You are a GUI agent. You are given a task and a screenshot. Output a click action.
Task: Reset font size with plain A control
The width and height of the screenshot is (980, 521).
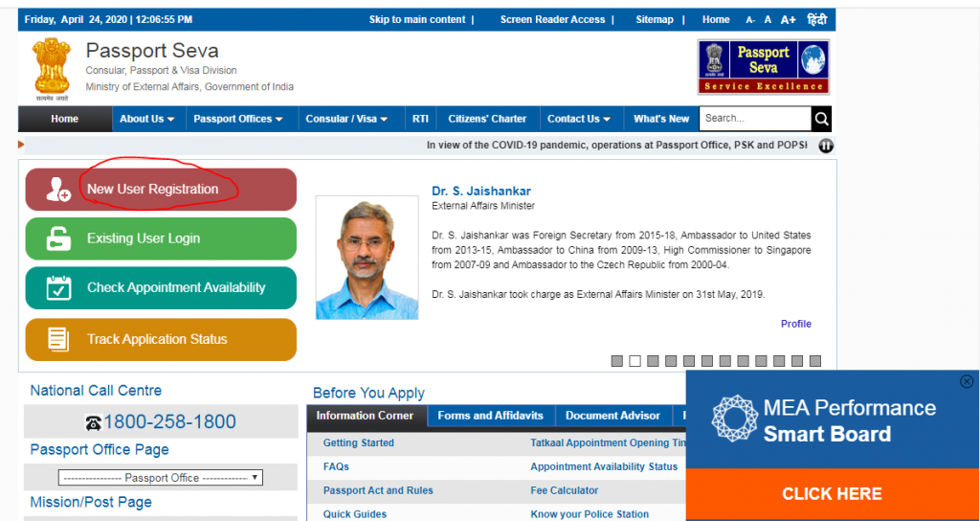coord(768,20)
